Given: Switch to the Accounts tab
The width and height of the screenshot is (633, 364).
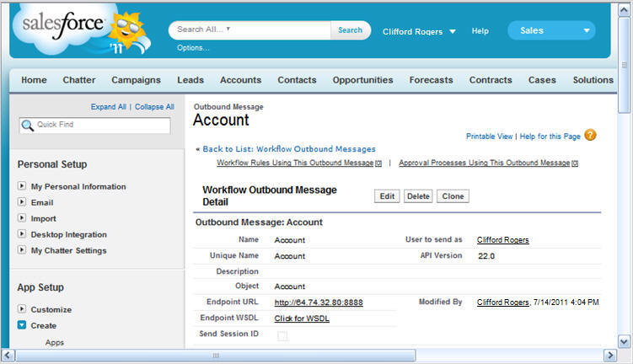Looking at the screenshot, I should [x=240, y=80].
